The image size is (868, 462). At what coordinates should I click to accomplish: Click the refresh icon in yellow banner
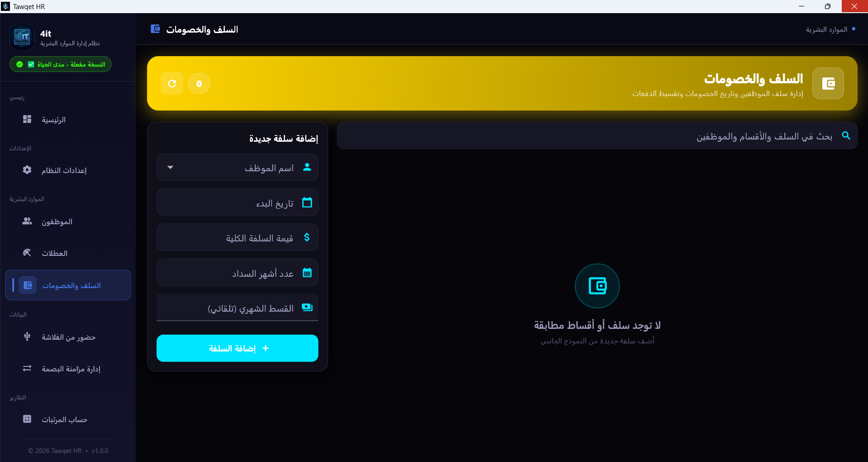coord(172,83)
